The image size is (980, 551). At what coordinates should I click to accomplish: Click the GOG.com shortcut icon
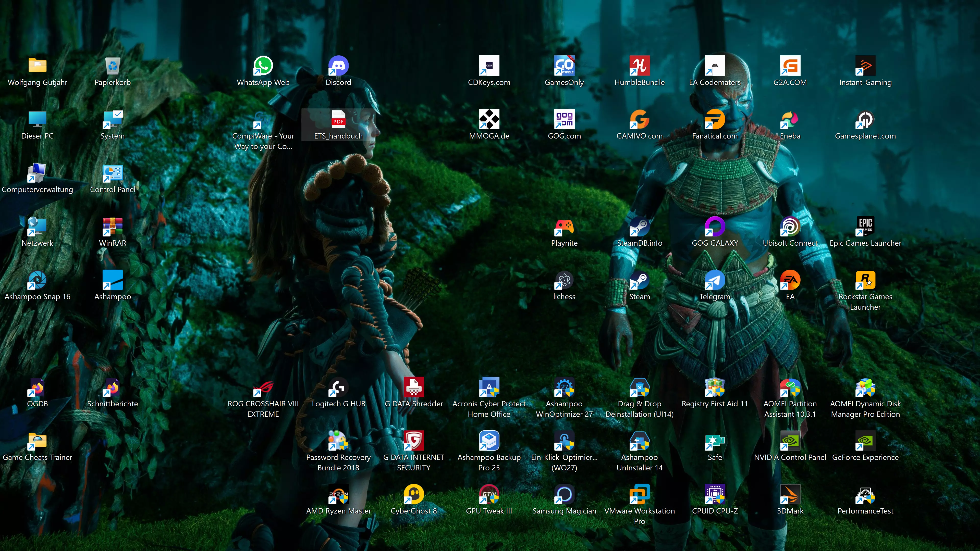[x=564, y=119]
